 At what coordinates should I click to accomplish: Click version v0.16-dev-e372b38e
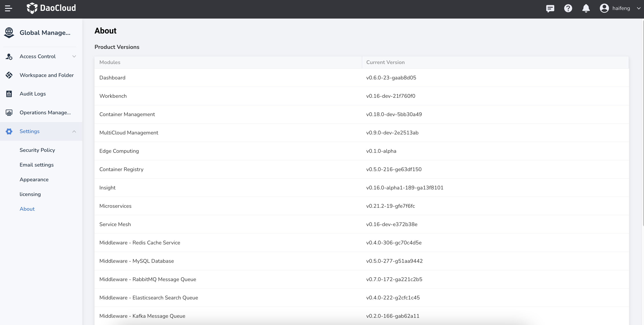[x=392, y=225]
